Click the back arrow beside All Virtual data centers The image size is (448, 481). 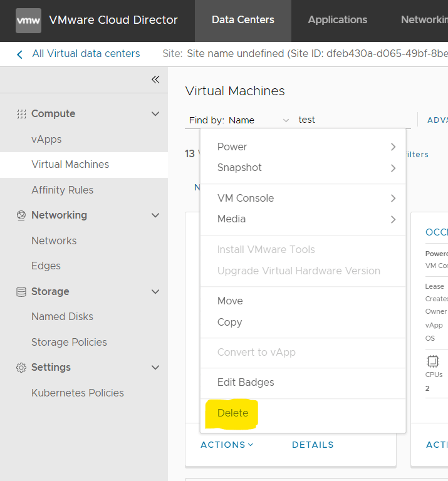pos(19,54)
